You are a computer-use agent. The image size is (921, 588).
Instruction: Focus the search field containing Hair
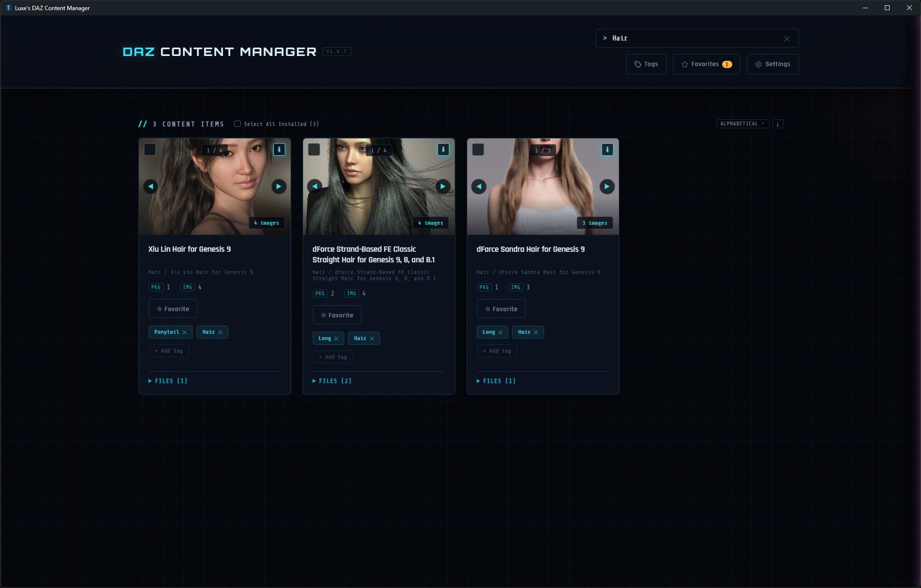click(697, 39)
